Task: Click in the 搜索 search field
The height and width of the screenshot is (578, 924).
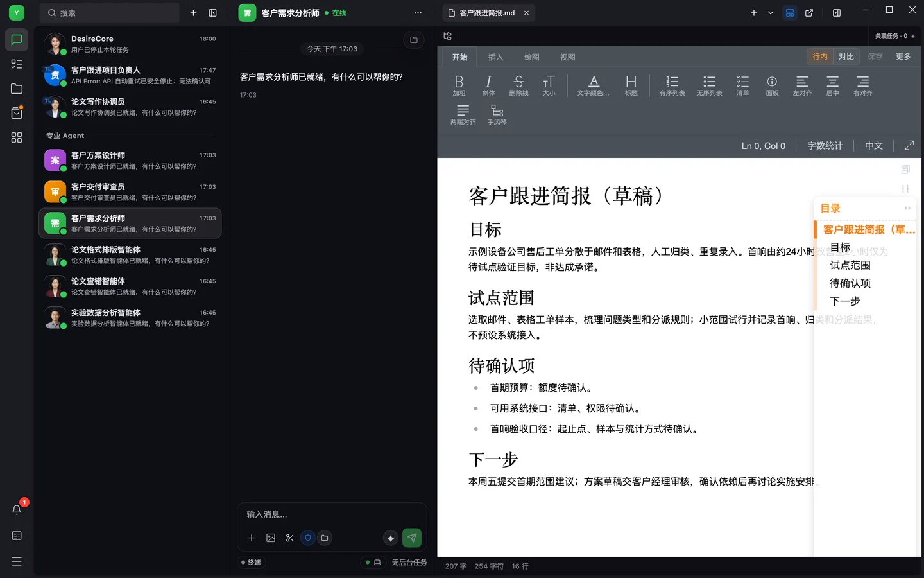Action: 110,13
